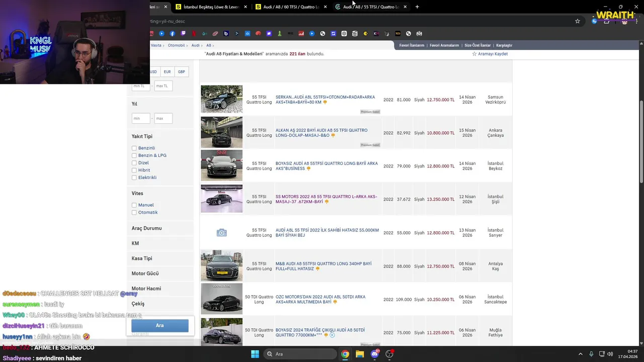Viewport: 644px width, 362px height.
Task: Click the Yıl max input field
Action: (x=164, y=119)
